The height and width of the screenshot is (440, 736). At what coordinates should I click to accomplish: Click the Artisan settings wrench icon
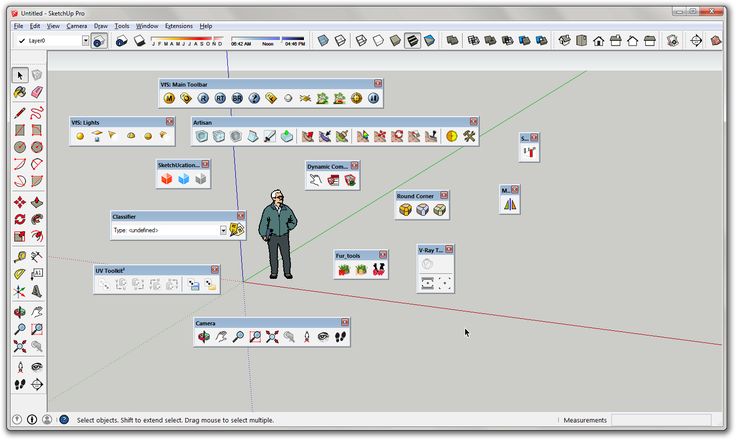tap(469, 136)
